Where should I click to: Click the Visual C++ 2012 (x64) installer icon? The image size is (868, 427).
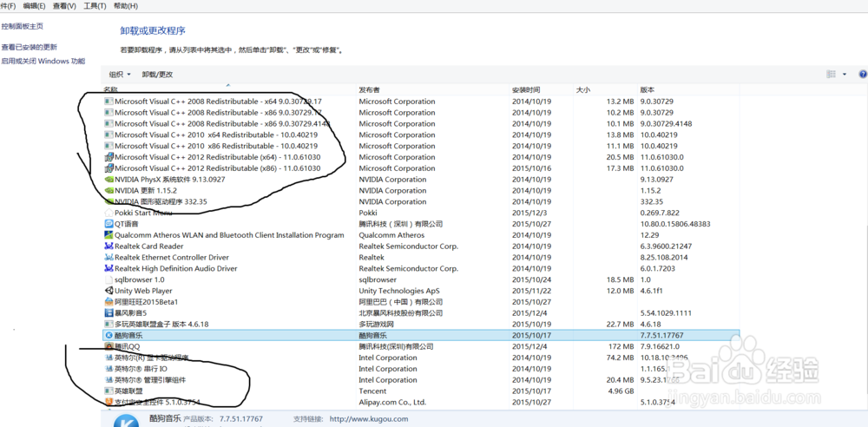tap(108, 157)
